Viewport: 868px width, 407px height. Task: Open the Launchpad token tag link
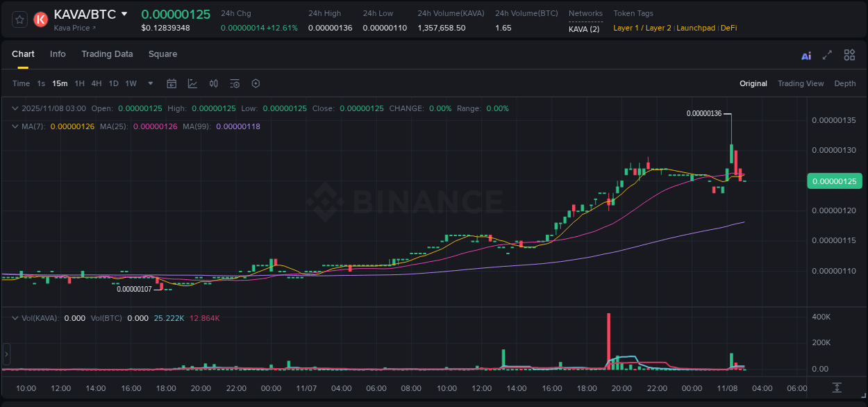point(696,28)
